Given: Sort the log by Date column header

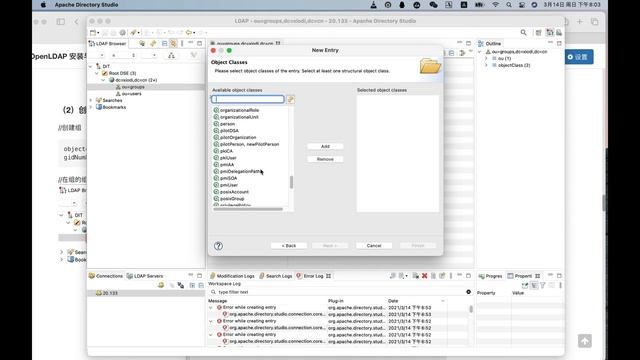Looking at the screenshot, I should (x=416, y=301).
